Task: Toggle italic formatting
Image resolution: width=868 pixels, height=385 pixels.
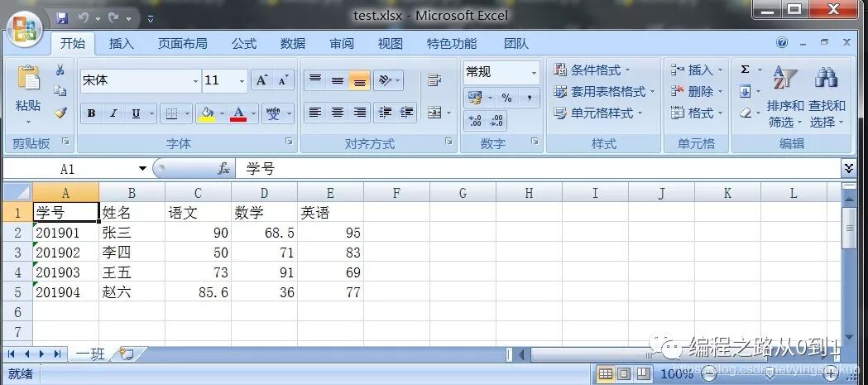Action: 113,113
